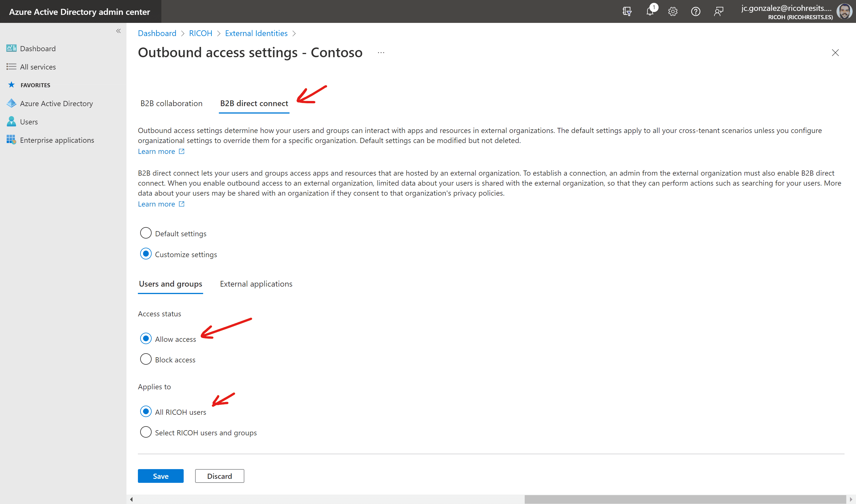The height and width of the screenshot is (504, 856).
Task: Click the Azure Active Directory admin center title
Action: [x=80, y=12]
